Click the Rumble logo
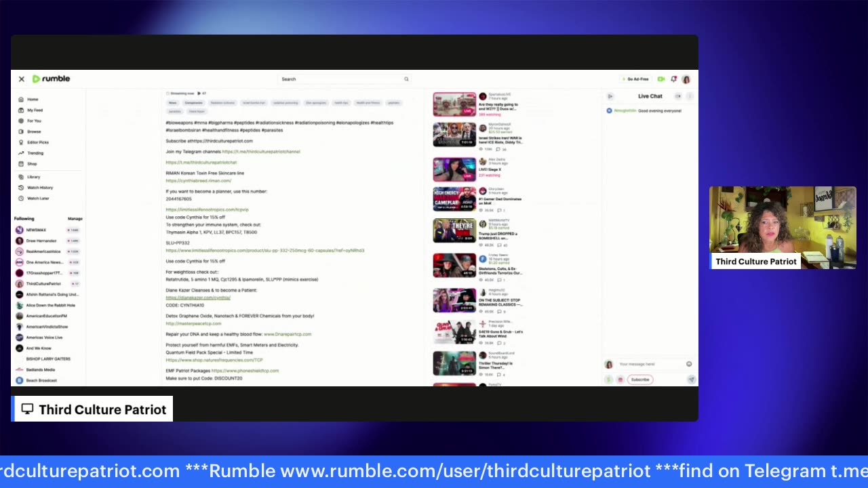Screen dimensions: 868x488 point(51,79)
